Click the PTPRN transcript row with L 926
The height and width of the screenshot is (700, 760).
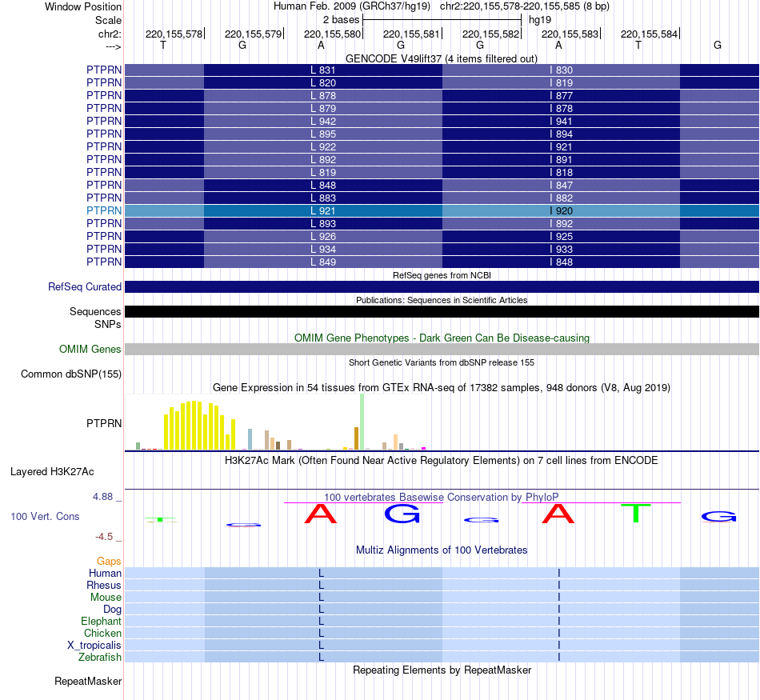click(442, 236)
